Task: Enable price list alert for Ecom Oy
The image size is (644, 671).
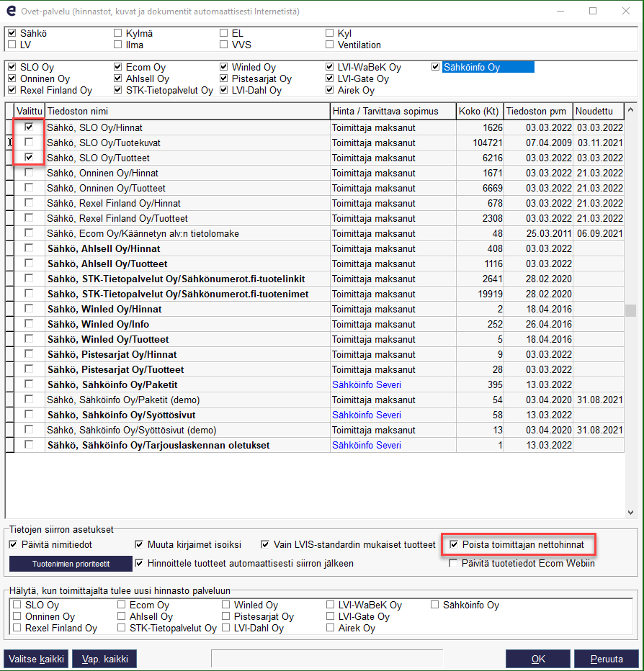Action: click(x=122, y=605)
